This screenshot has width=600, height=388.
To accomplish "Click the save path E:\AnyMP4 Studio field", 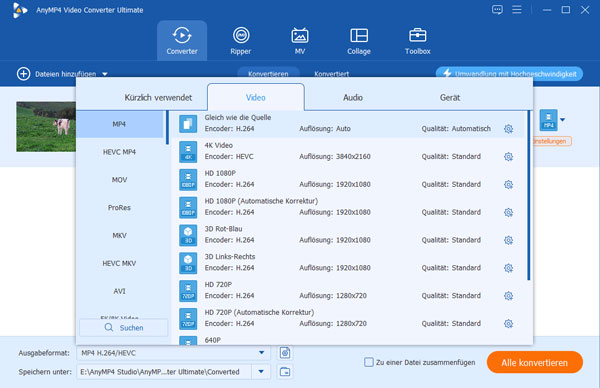I will 165,372.
